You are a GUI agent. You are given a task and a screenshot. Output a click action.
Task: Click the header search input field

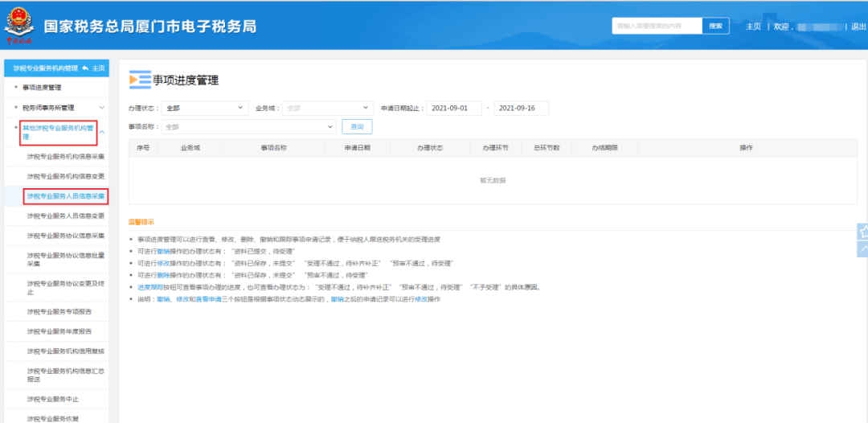pyautogui.click(x=657, y=26)
